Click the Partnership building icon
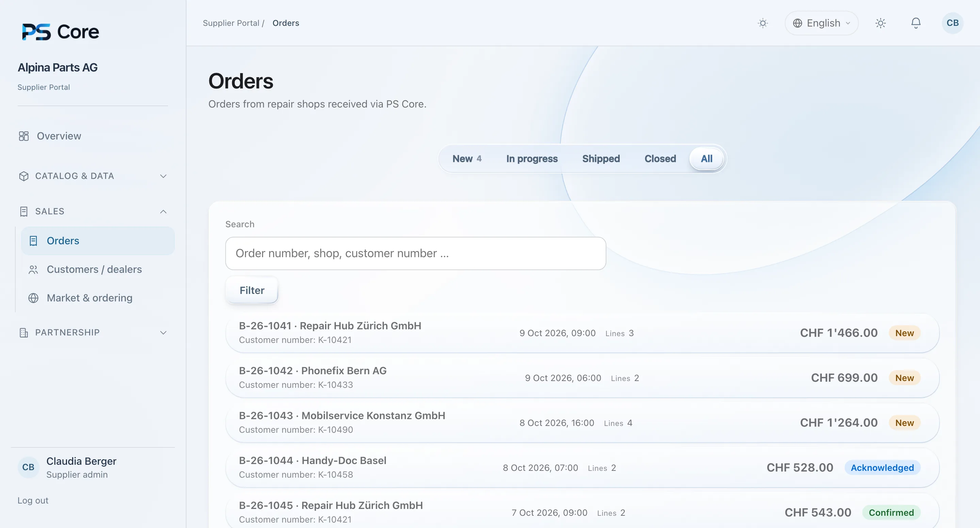980x528 pixels. 23,332
